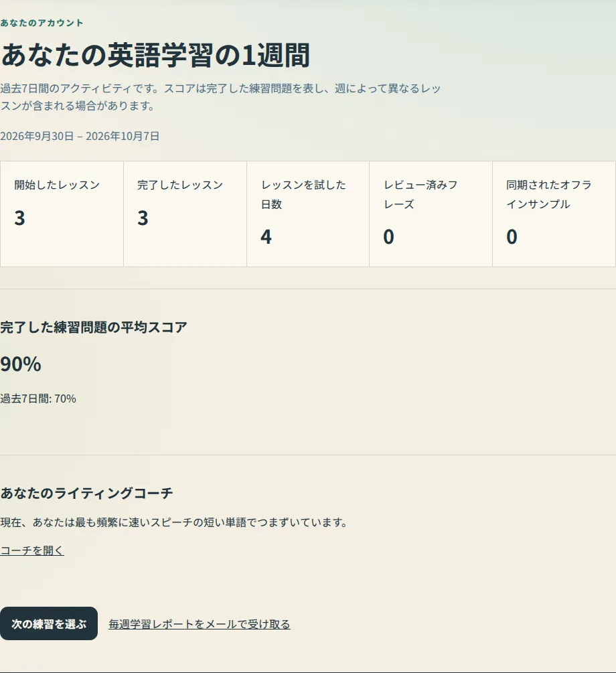Viewport: 616px width, 673px height.
Task: Select the 完了したレッスン stat card
Action: coord(185,214)
